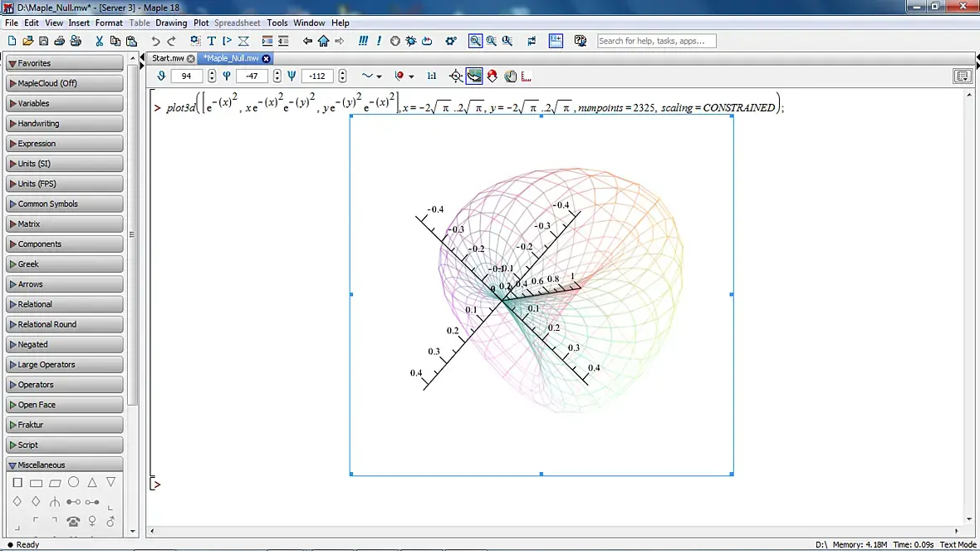Click the Restart Maple server icon
The height and width of the screenshot is (551, 980).
pos(427,41)
